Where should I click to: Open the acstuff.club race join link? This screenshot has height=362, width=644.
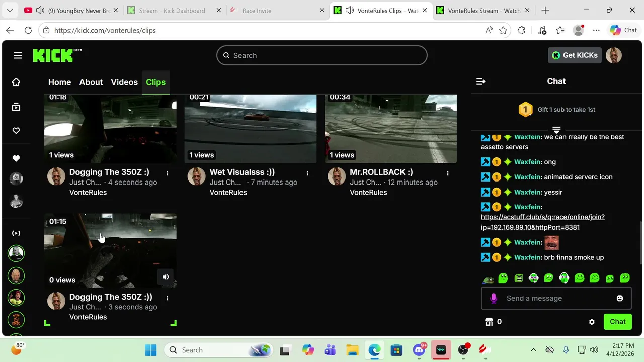[543, 222]
